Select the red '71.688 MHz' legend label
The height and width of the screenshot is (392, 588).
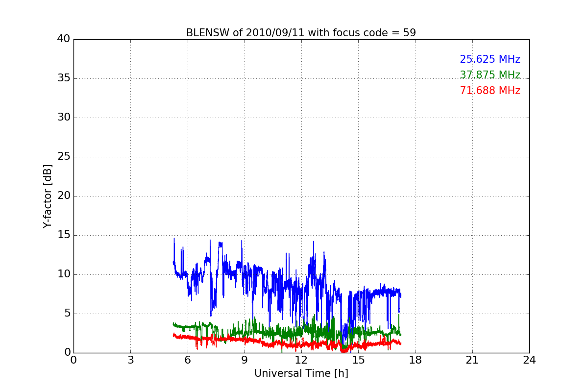(490, 91)
